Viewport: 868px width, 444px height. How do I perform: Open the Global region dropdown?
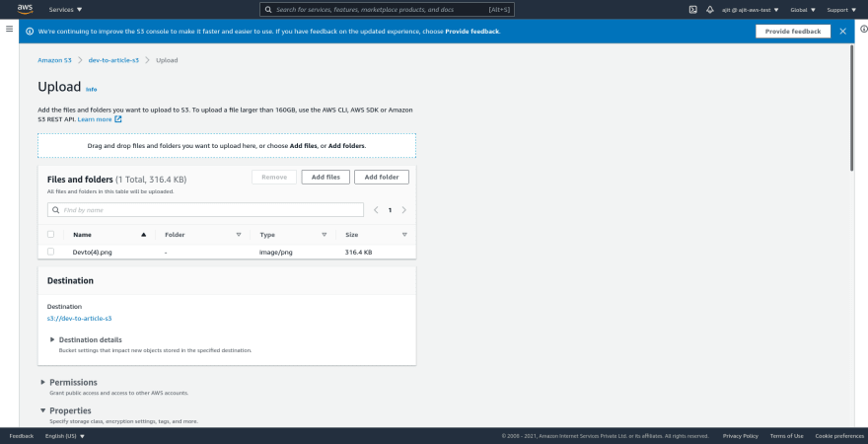click(x=803, y=10)
